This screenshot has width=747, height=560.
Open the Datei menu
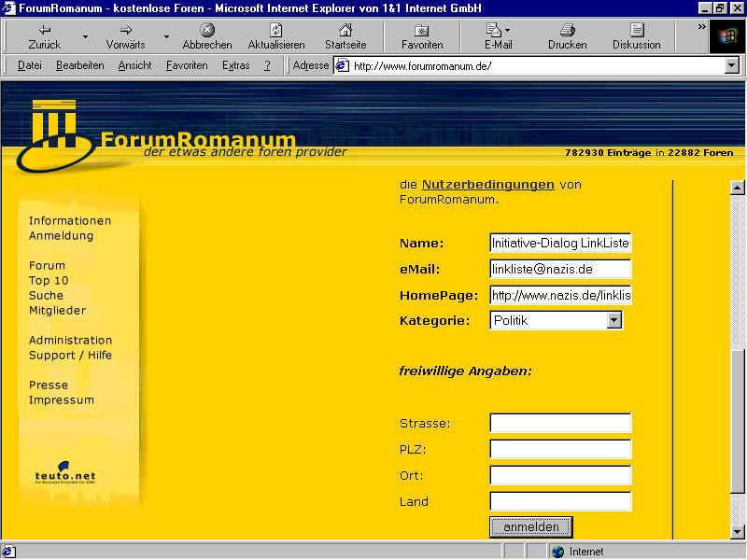[30, 65]
